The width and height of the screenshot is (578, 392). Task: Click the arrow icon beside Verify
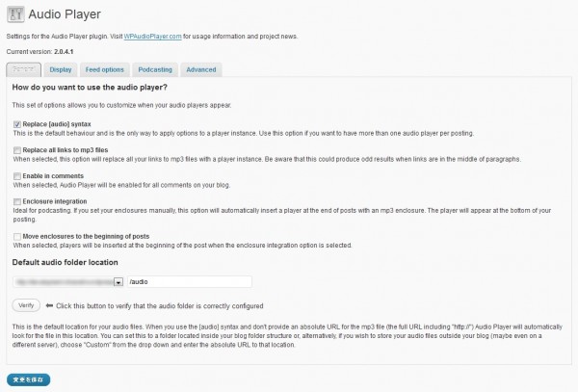point(50,304)
